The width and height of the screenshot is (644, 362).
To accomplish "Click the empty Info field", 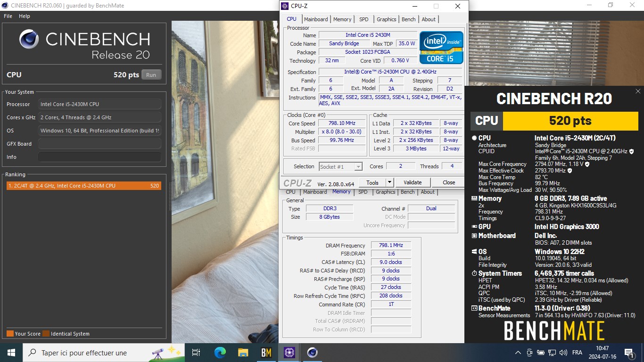I will [x=99, y=157].
